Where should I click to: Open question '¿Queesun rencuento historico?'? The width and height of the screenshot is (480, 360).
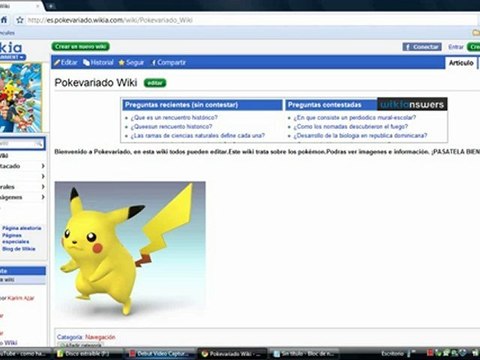[x=171, y=126]
